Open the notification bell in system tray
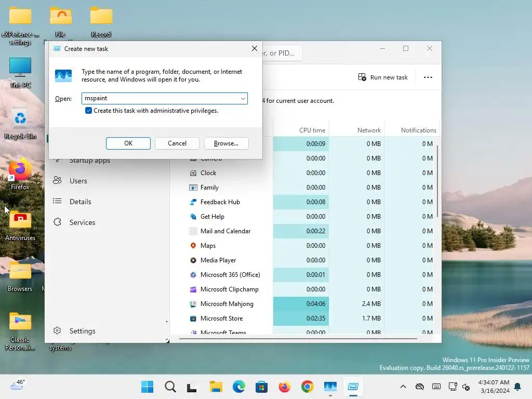The image size is (532, 399). click(518, 387)
